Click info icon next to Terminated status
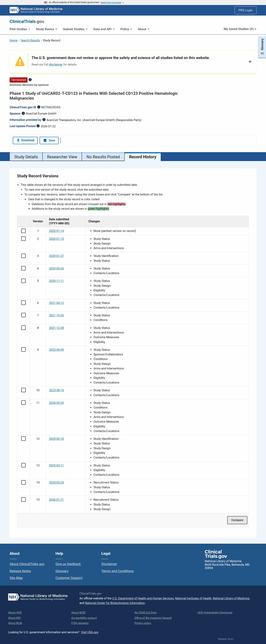 coord(30,80)
